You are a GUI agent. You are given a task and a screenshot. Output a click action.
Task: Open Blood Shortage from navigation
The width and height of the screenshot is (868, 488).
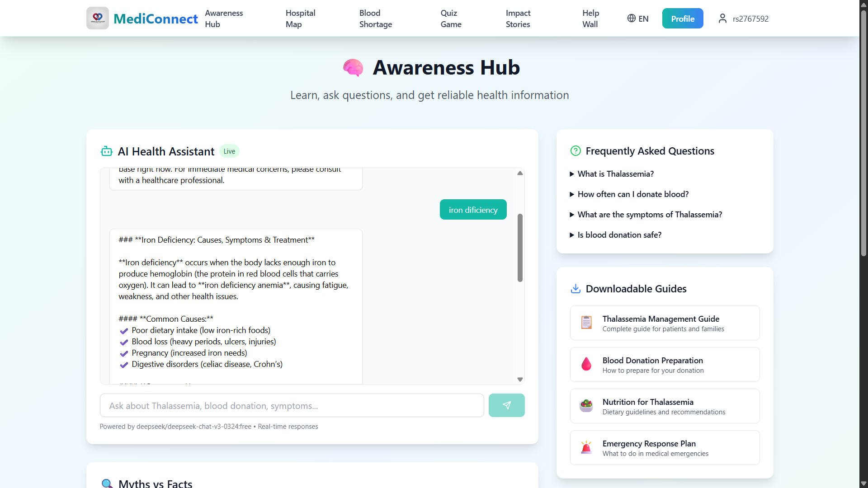click(x=375, y=19)
